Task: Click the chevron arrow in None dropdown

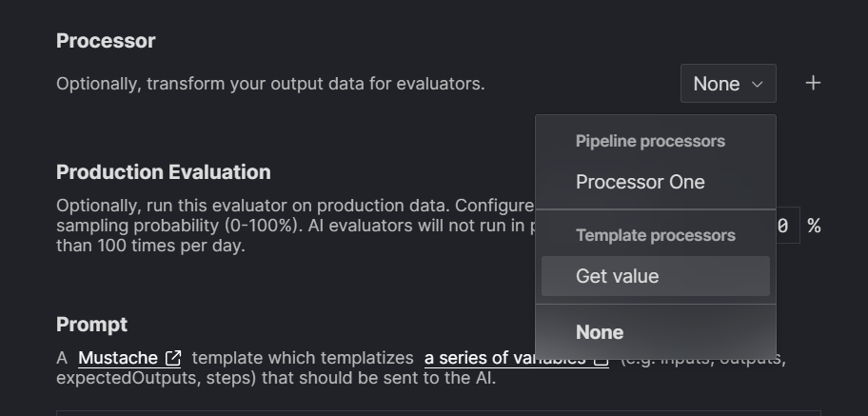Action: pyautogui.click(x=758, y=84)
